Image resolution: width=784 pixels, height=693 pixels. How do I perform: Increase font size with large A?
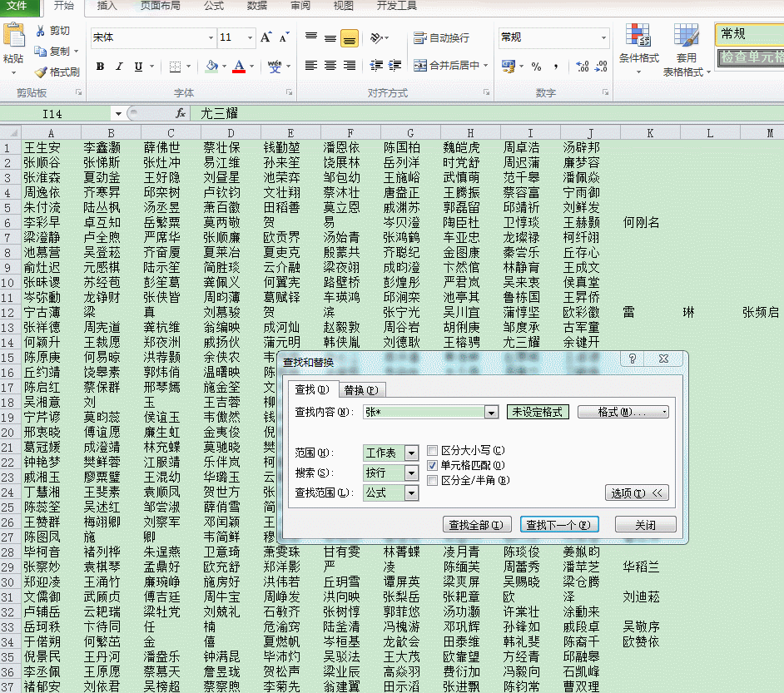tap(265, 37)
